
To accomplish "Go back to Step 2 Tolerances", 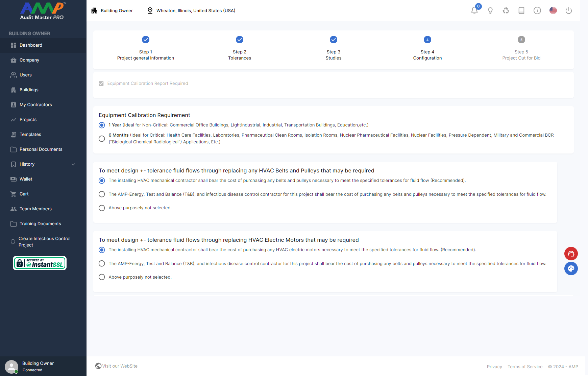I will click(x=239, y=40).
